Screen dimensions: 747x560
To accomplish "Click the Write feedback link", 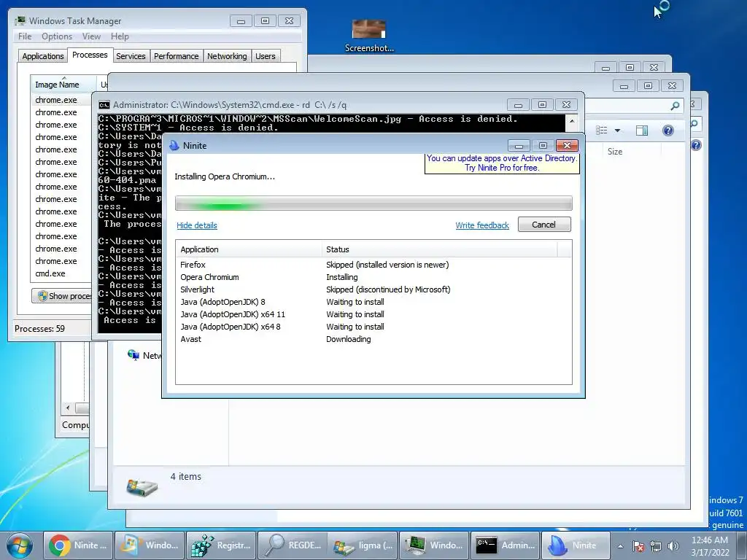I will click(482, 225).
